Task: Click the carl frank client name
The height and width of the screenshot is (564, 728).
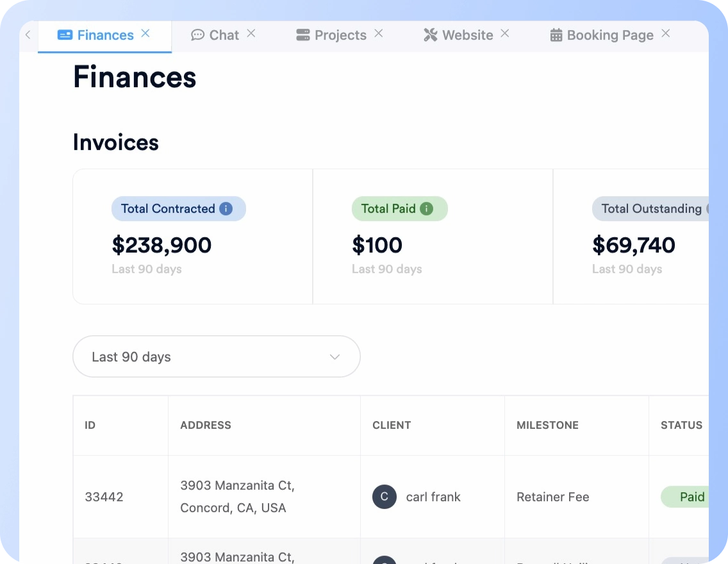Action: [x=433, y=497]
